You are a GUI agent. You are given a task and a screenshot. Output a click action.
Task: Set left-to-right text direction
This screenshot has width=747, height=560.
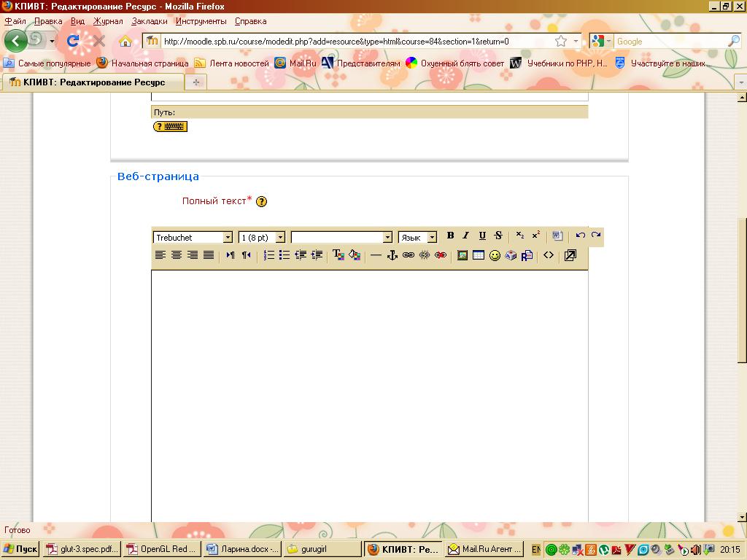230,255
